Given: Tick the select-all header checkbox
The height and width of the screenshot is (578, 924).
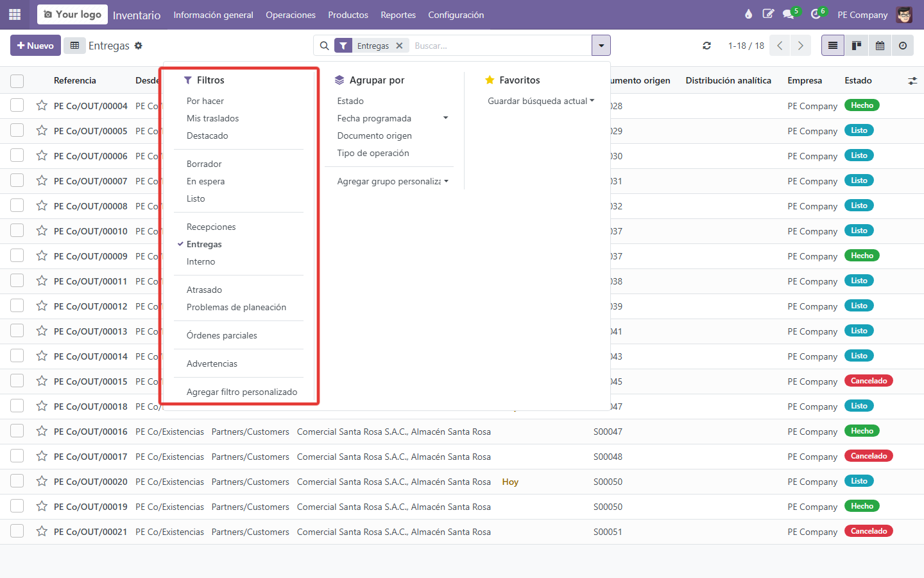Looking at the screenshot, I should 17,81.
